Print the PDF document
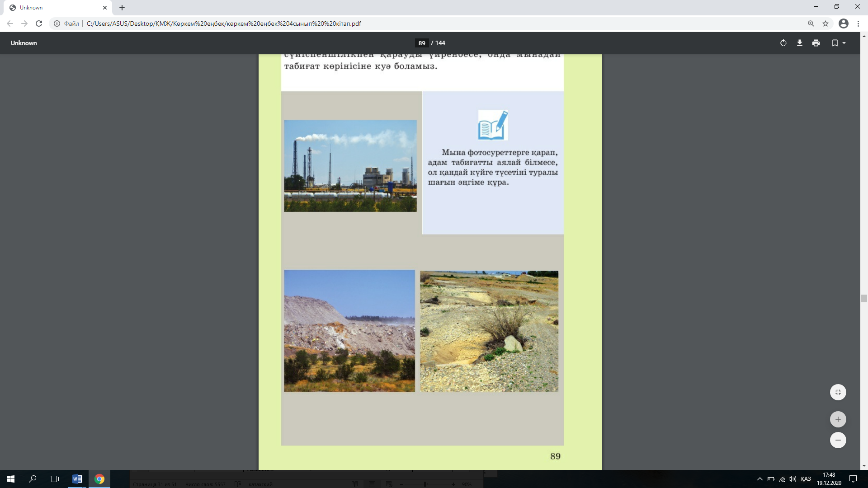 tap(816, 43)
